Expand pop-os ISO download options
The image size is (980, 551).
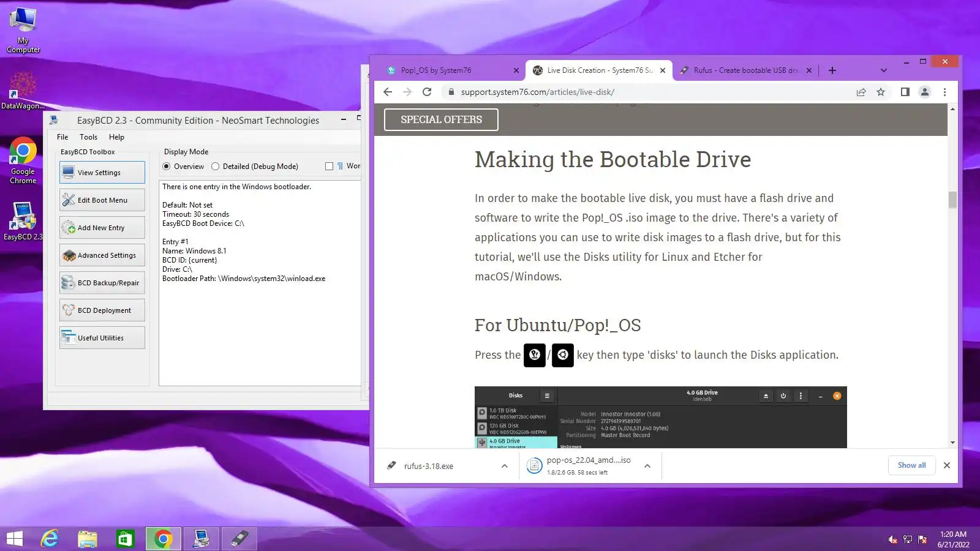tap(647, 466)
